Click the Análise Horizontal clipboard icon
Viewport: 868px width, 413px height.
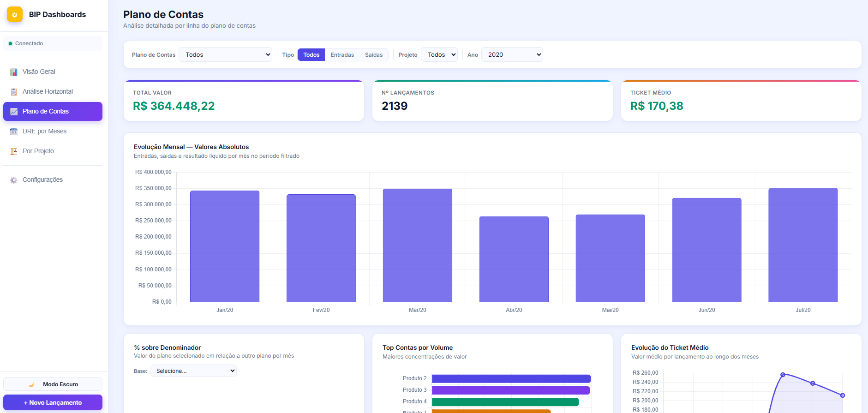pos(14,92)
